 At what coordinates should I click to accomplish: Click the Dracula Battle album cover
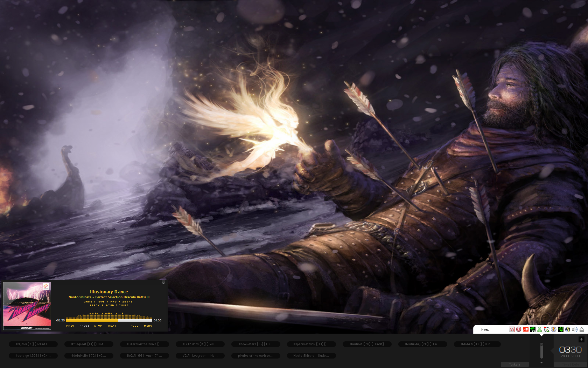click(x=27, y=306)
